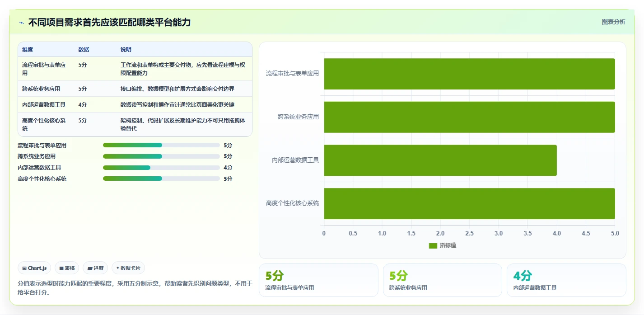Click the 维度 column header
The height and width of the screenshot is (315, 644).
pos(28,50)
